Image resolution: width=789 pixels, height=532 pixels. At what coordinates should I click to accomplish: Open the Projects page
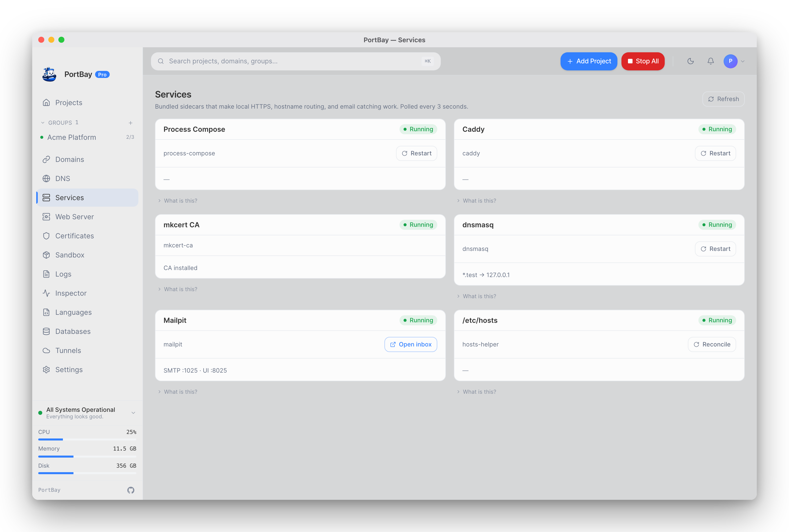87,103
